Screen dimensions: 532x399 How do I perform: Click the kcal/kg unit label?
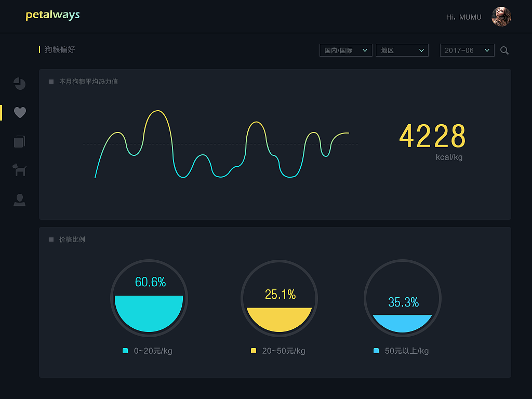point(449,157)
